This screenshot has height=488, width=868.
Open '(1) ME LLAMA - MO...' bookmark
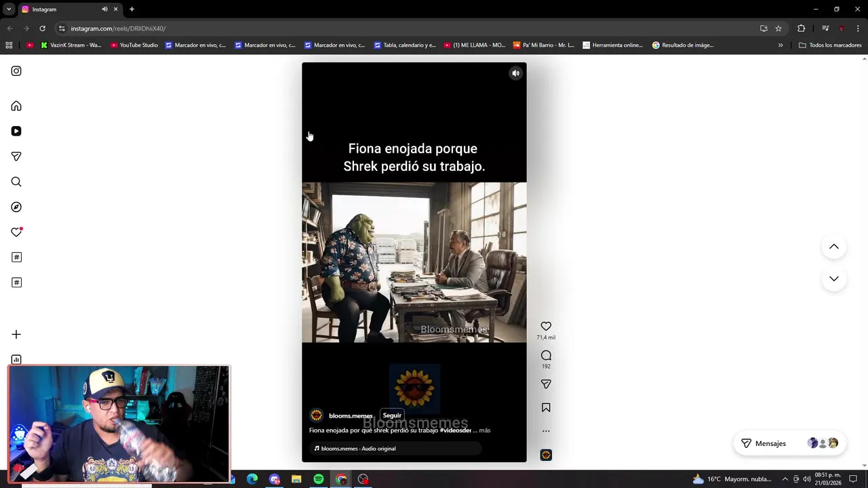click(x=475, y=45)
